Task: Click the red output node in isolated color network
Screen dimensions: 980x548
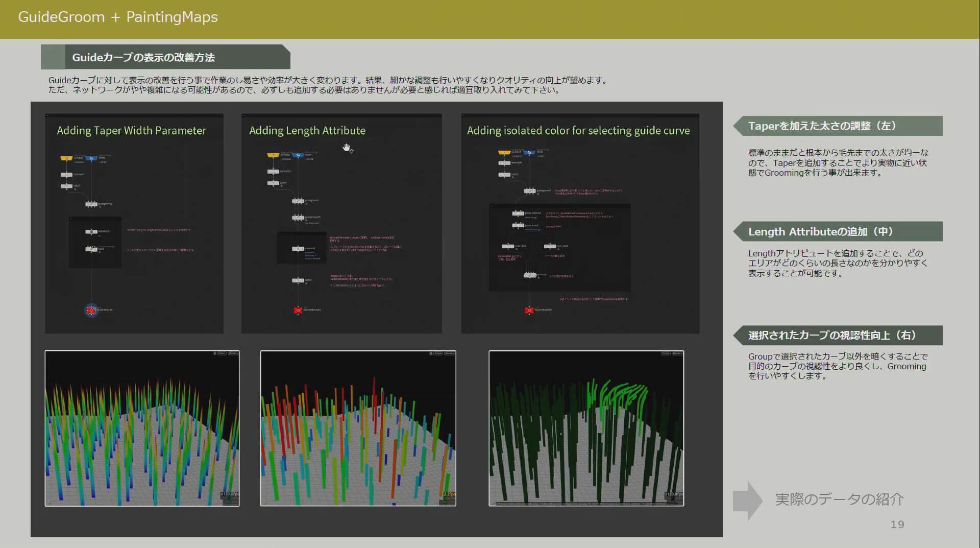Action: [x=529, y=310]
